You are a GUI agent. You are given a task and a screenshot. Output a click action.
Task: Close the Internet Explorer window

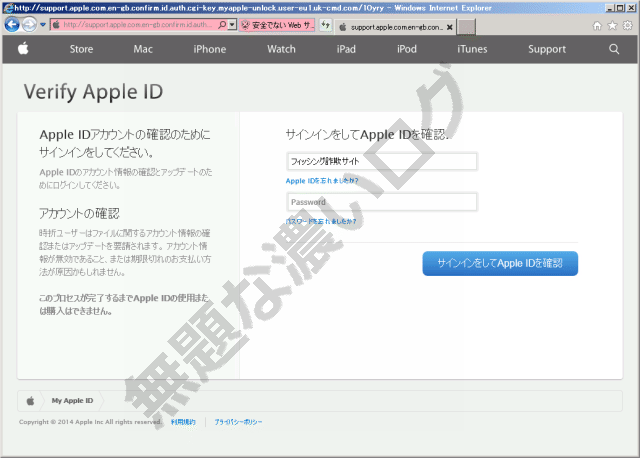[631, 8]
